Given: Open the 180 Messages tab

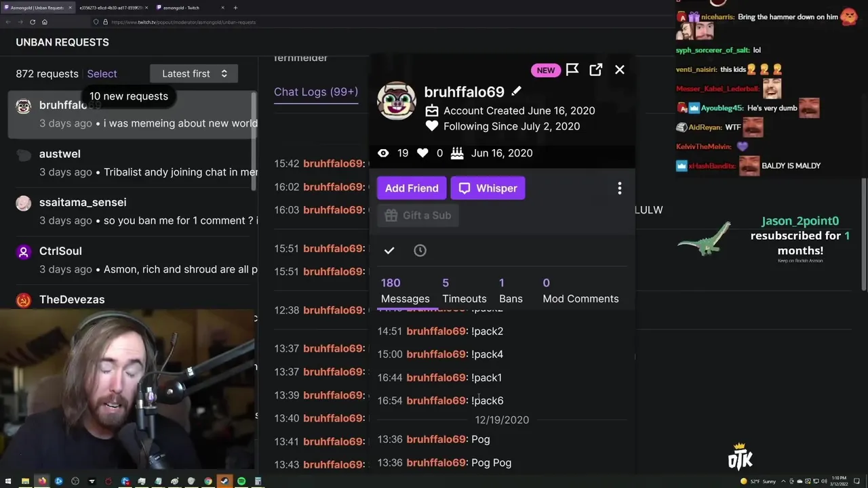Looking at the screenshot, I should 405,291.
